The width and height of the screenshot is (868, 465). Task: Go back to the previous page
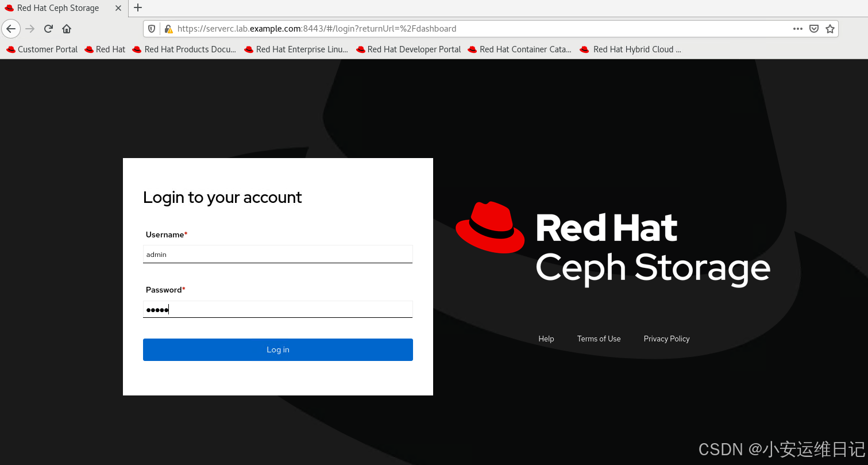(11, 29)
